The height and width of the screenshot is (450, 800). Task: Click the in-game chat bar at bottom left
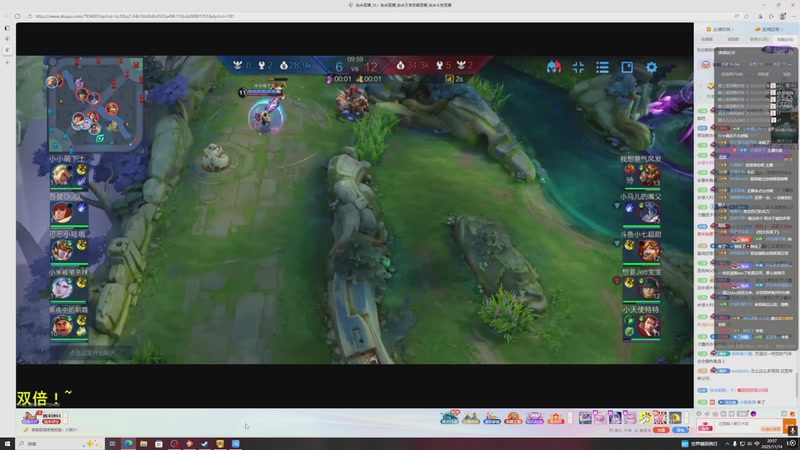point(92,353)
